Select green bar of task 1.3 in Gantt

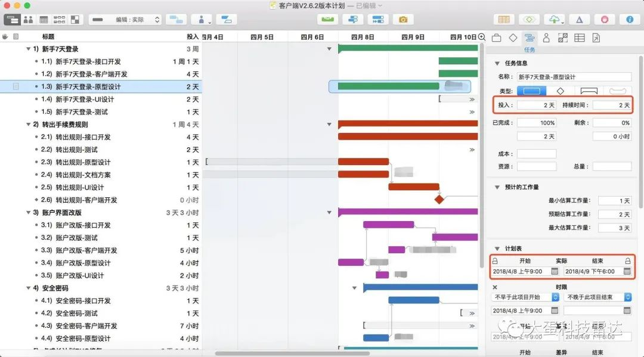pos(388,86)
